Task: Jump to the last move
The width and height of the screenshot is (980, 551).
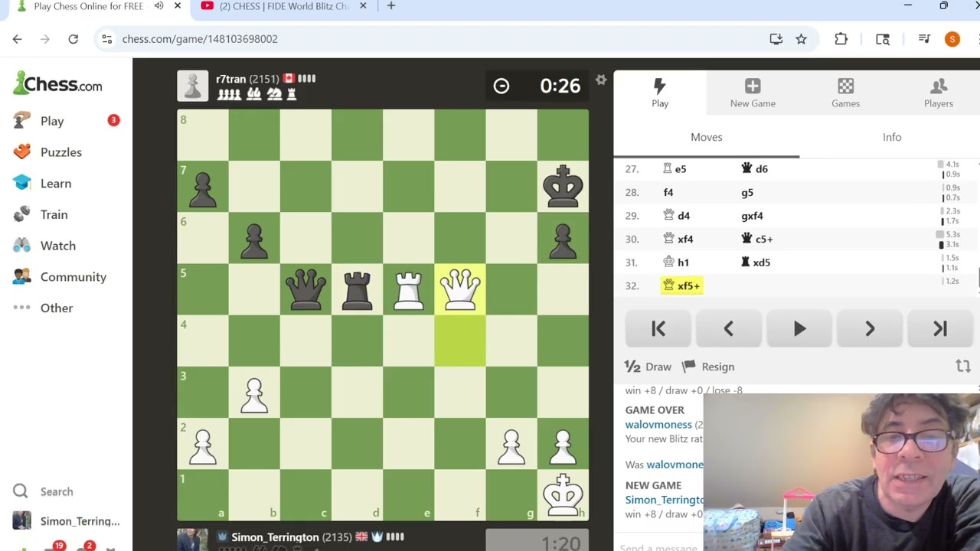Action: [x=940, y=328]
